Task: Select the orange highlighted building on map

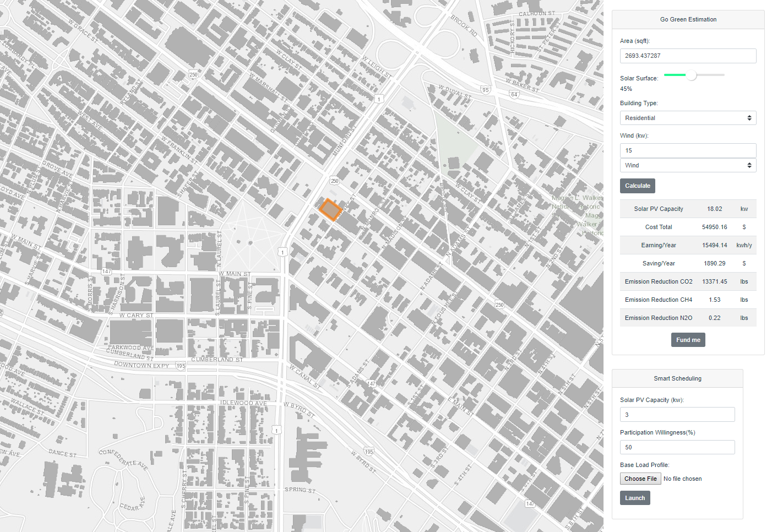Action: point(330,210)
